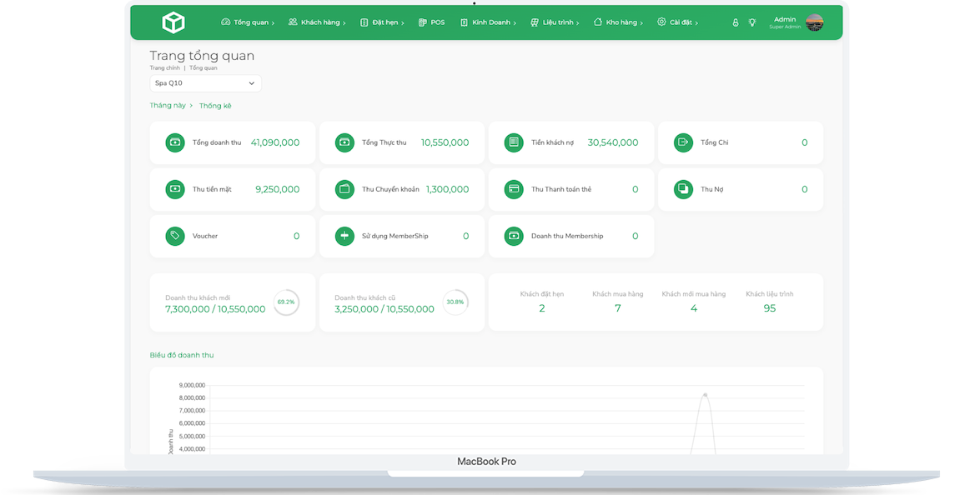
Task: Click the Thu Thanh toán thẻ card icon
Action: coord(514,189)
